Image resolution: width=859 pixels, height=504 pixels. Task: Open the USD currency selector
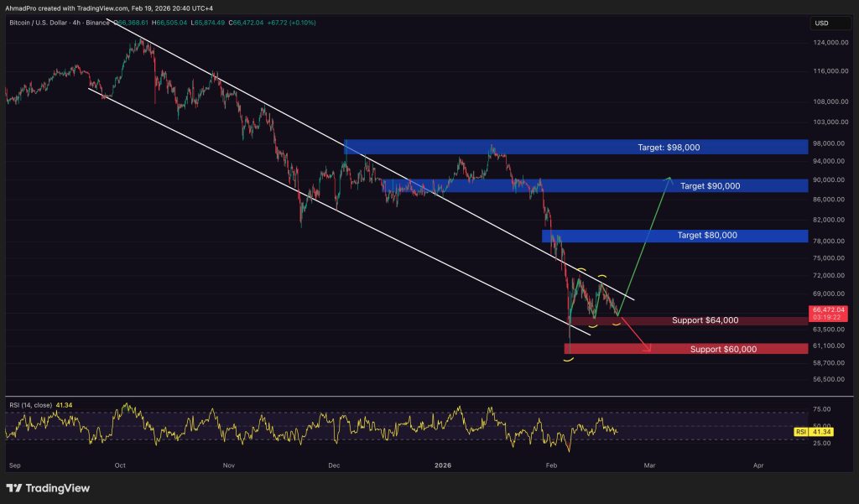pos(829,23)
